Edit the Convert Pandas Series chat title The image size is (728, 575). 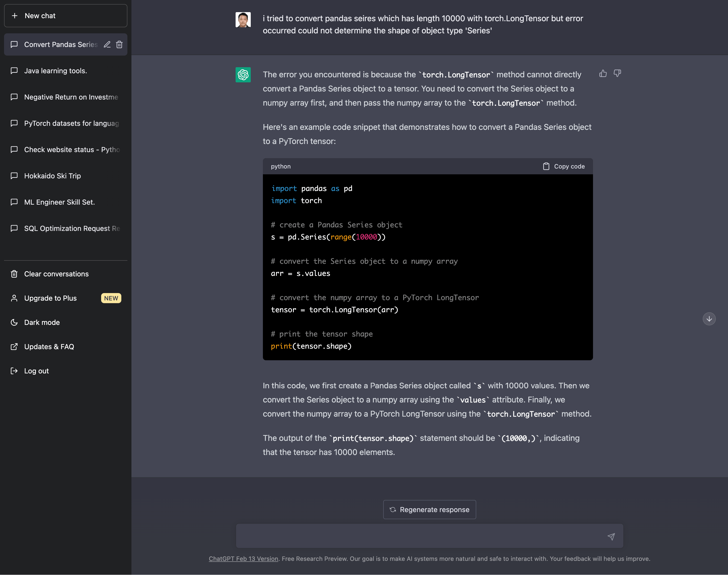click(107, 44)
